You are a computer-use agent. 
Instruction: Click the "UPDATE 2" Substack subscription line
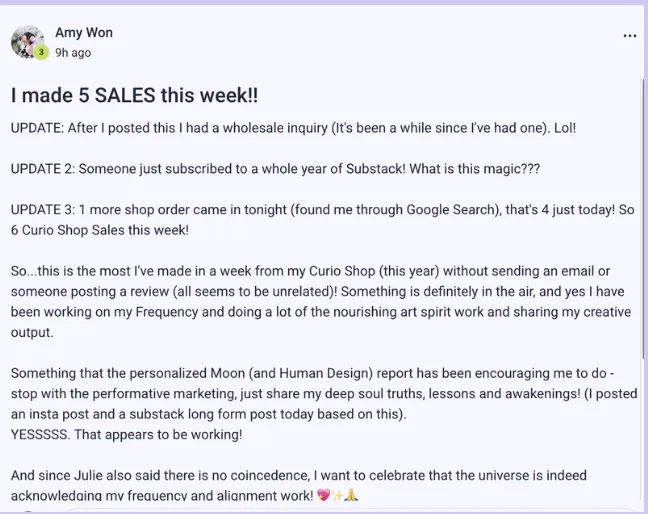(275, 170)
